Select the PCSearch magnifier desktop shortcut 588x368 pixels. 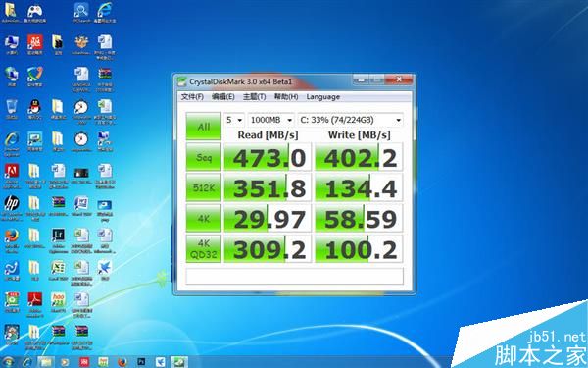point(81,13)
